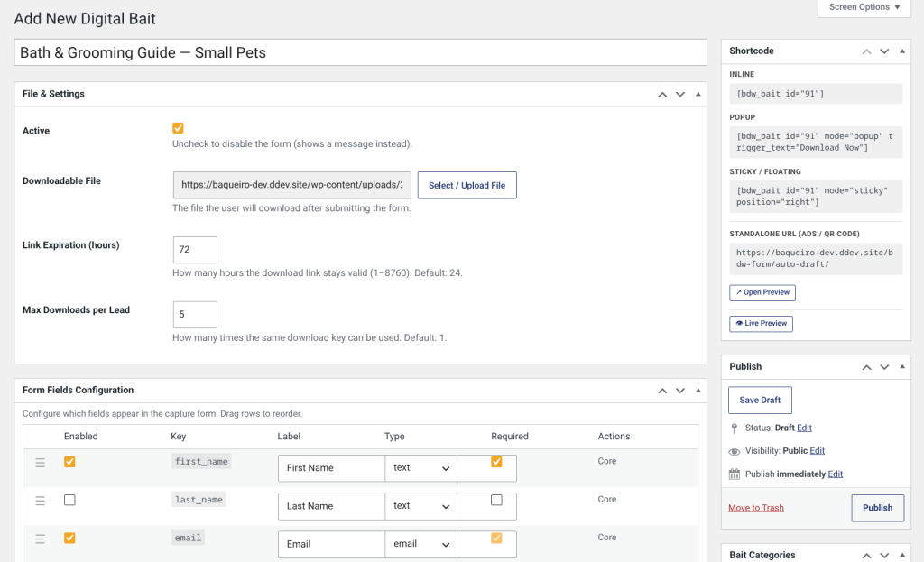
Task: Collapse the Shortcode panel
Action: [x=902, y=51]
